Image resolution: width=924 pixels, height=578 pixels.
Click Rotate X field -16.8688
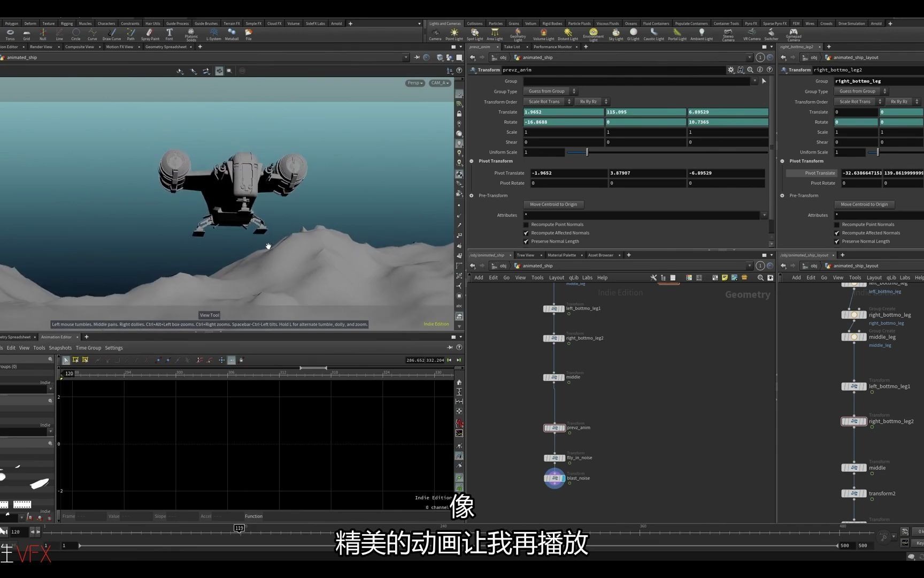point(564,123)
